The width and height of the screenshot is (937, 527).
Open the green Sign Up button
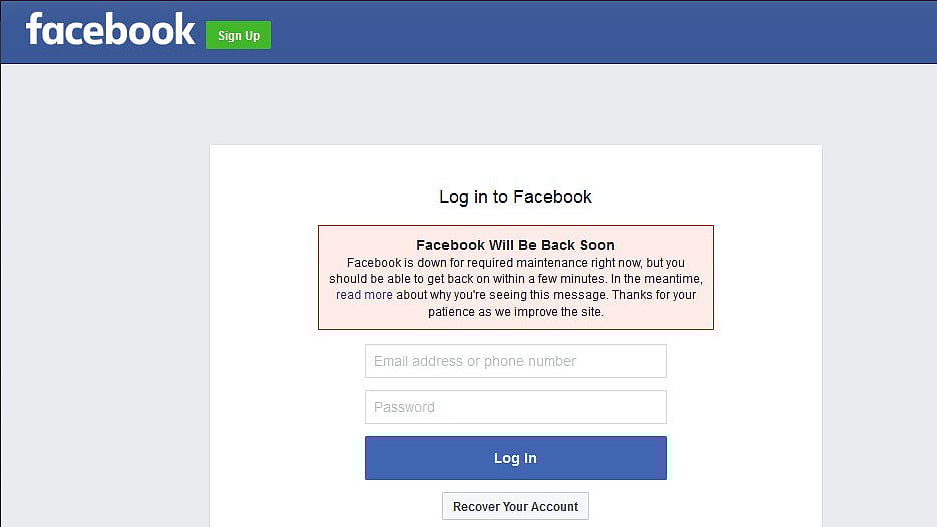point(238,35)
